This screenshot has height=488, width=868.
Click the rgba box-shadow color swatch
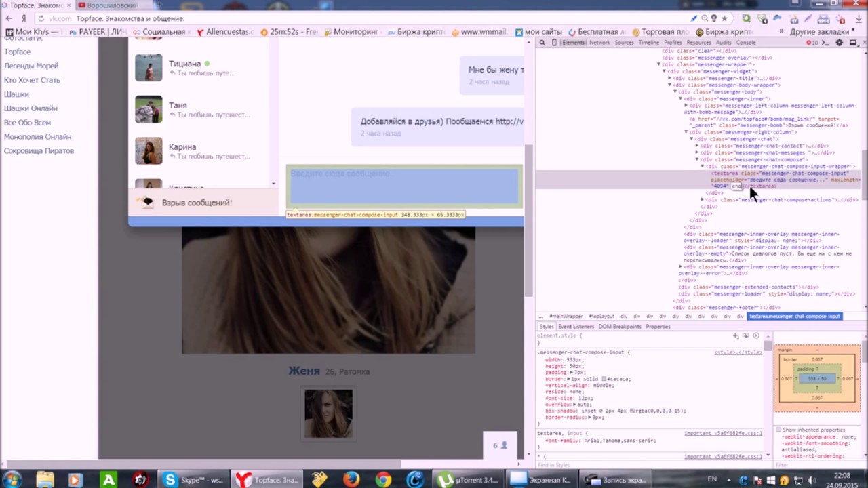tap(632, 411)
